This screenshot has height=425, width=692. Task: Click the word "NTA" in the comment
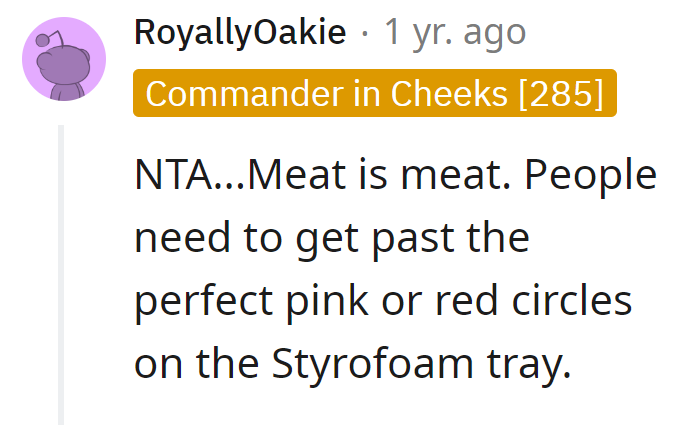[173, 175]
